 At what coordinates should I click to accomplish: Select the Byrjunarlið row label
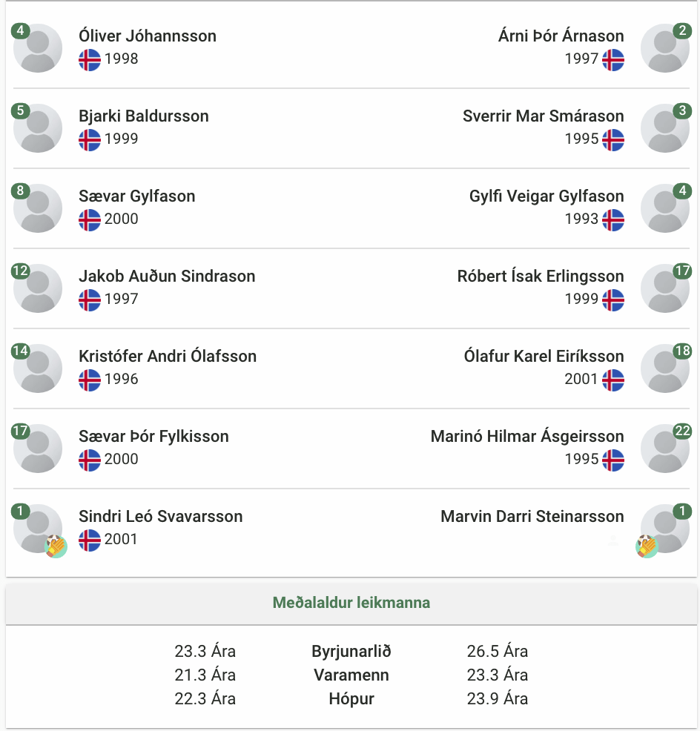click(351, 651)
